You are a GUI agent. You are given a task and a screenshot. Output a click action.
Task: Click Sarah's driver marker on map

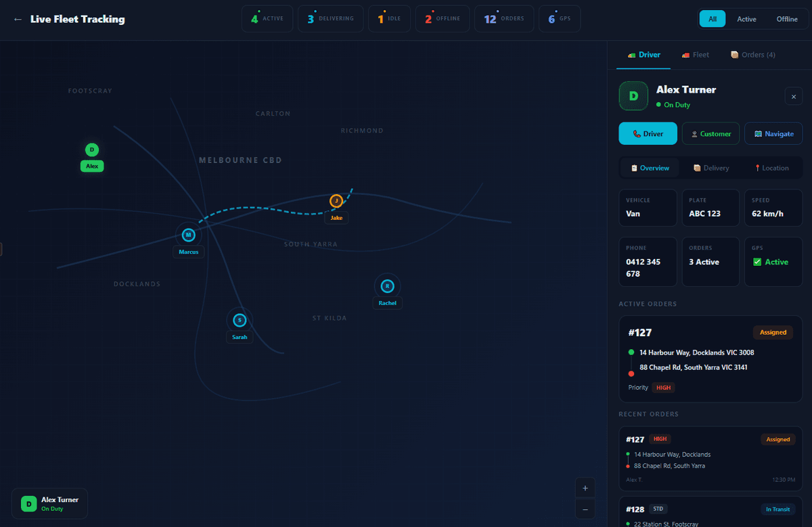pyautogui.click(x=239, y=320)
